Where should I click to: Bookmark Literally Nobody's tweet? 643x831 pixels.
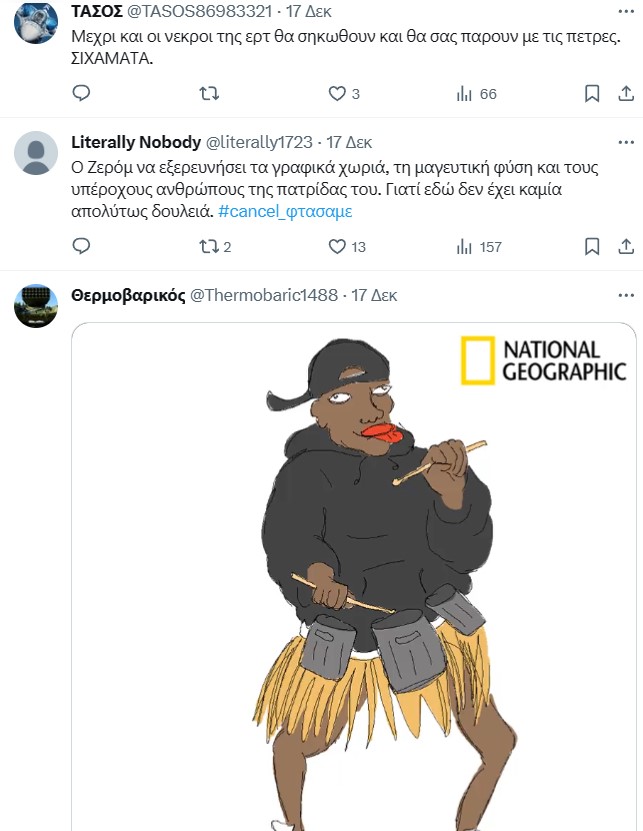(591, 246)
